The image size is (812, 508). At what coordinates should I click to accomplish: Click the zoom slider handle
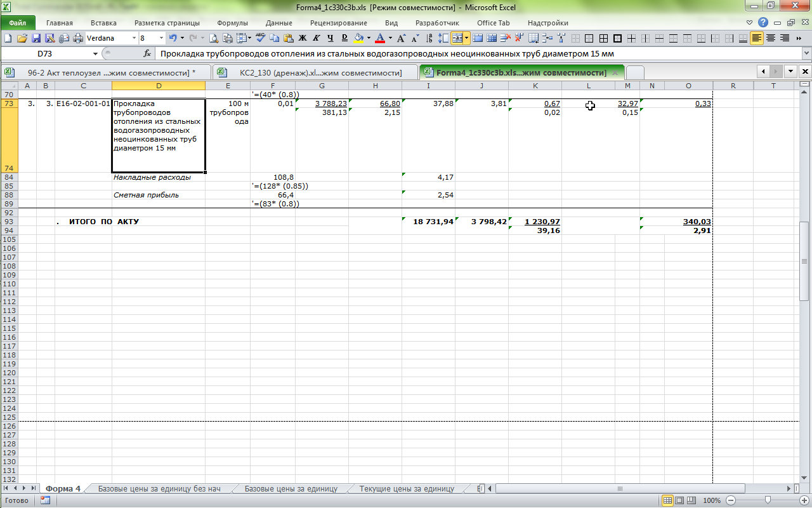click(768, 500)
